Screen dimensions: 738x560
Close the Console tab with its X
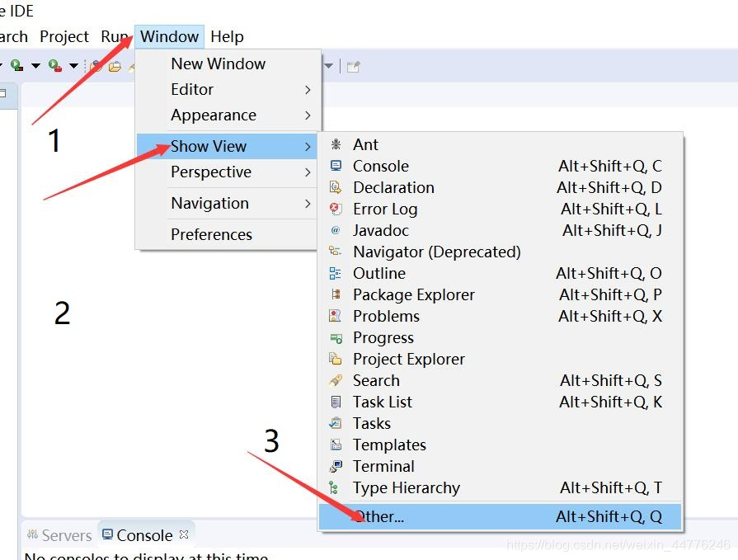(184, 534)
